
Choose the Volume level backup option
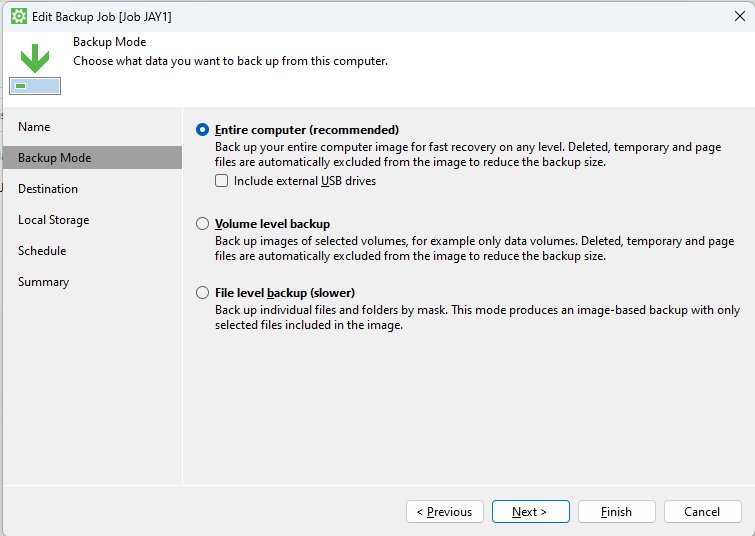[203, 224]
